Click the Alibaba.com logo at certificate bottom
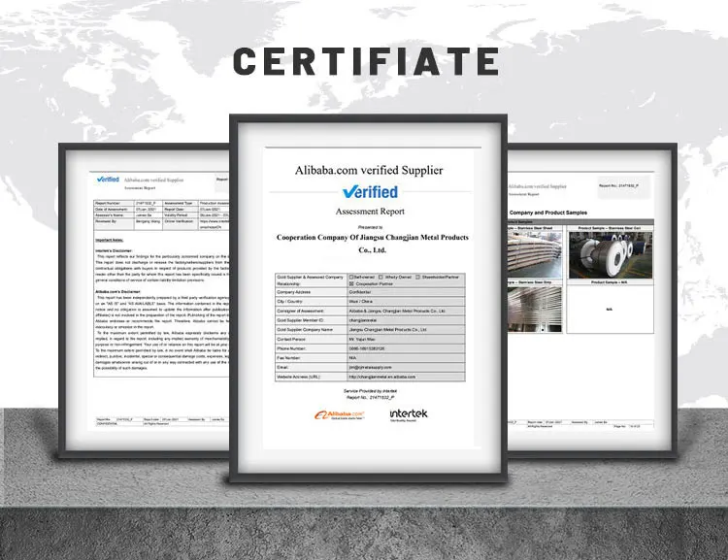Screen dimensions: 728x560 [340, 414]
